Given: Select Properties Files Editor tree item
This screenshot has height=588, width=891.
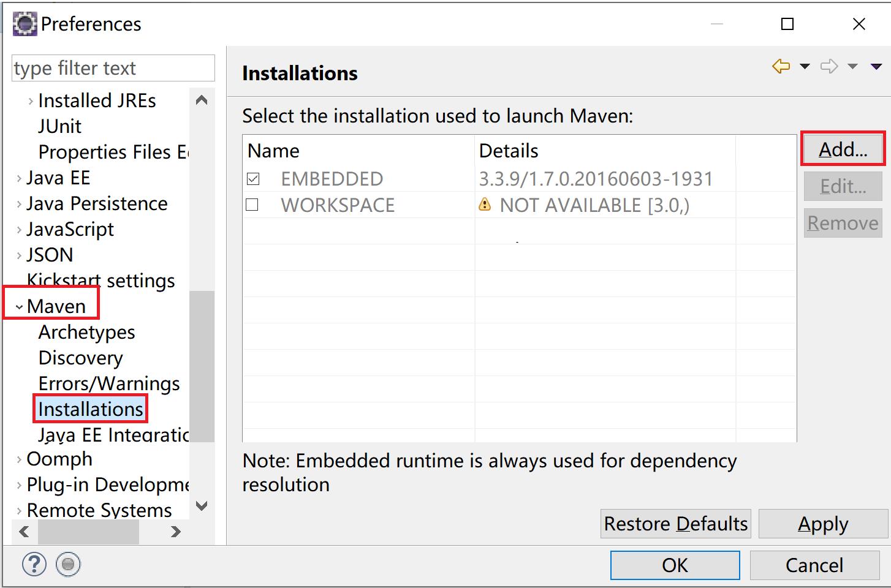Looking at the screenshot, I should 113,152.
